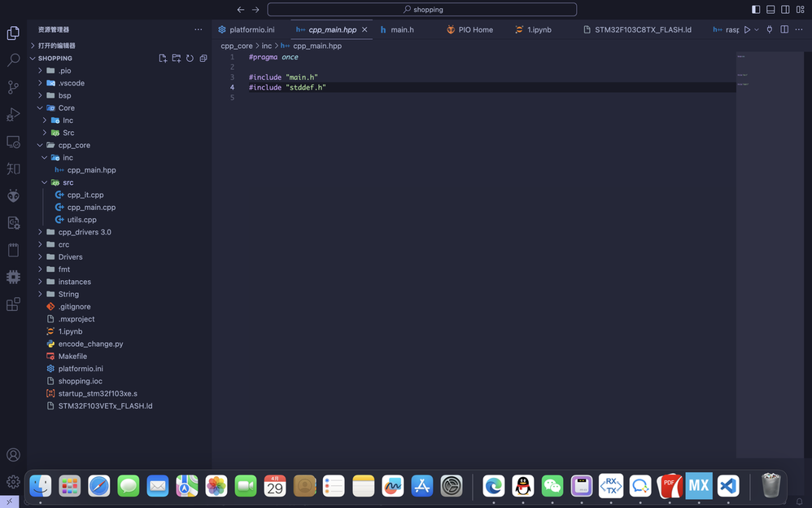Open the Run and Debug view
Image resolution: width=812 pixels, height=508 pixels.
pos(13,115)
